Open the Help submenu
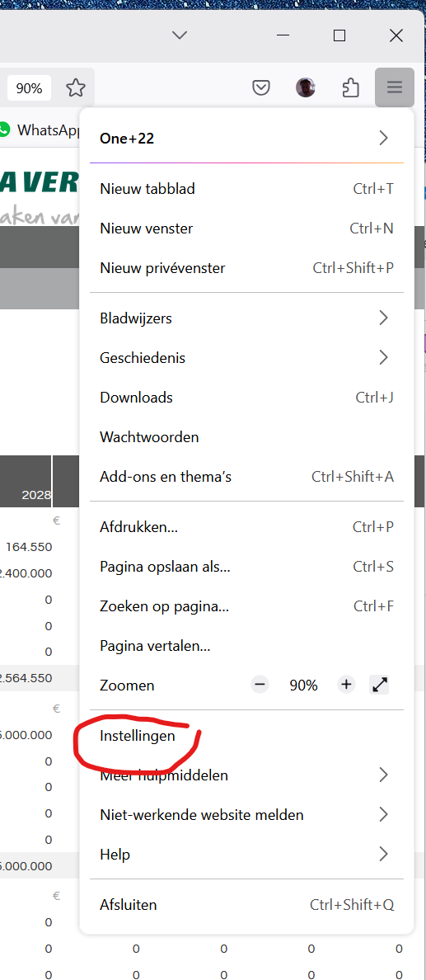The image size is (426, 980). [246, 854]
